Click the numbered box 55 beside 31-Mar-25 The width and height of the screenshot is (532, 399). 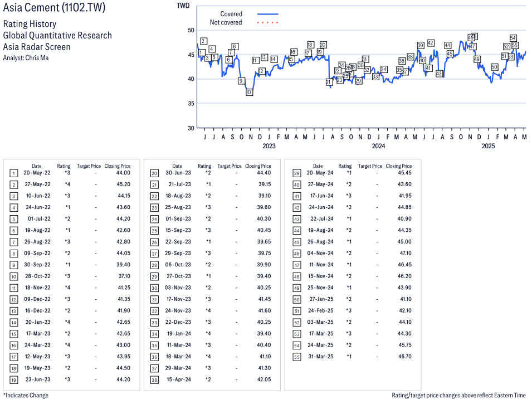click(297, 357)
